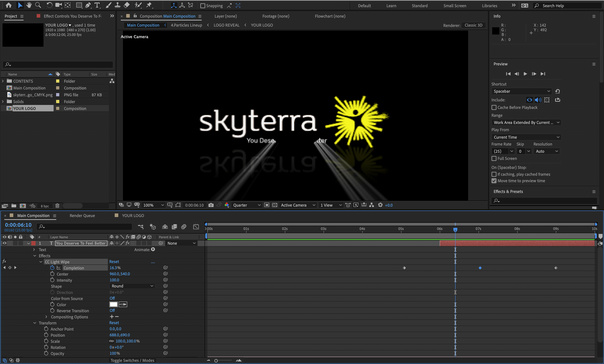The image size is (604, 364).
Task: Select the Home icon in toolbar
Action: coord(9,5)
